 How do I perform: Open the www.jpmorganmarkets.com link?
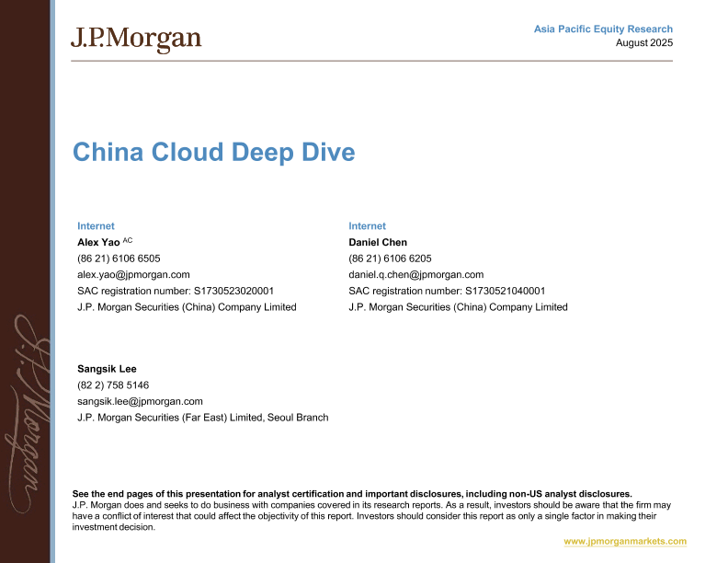click(624, 542)
